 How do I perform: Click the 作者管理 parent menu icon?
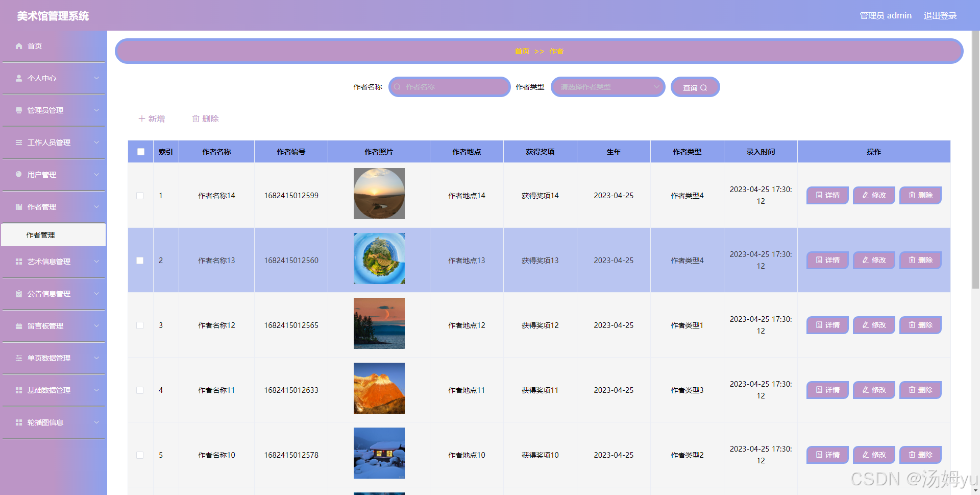19,207
